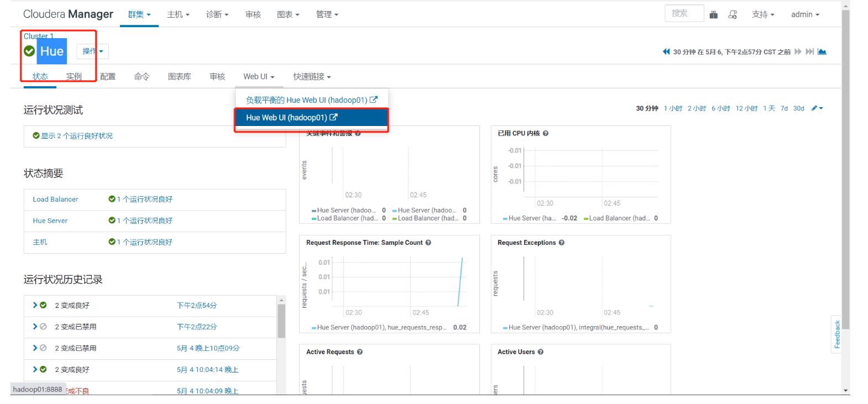Click 审核 in the top navigation bar
The height and width of the screenshot is (404, 868).
click(x=253, y=15)
